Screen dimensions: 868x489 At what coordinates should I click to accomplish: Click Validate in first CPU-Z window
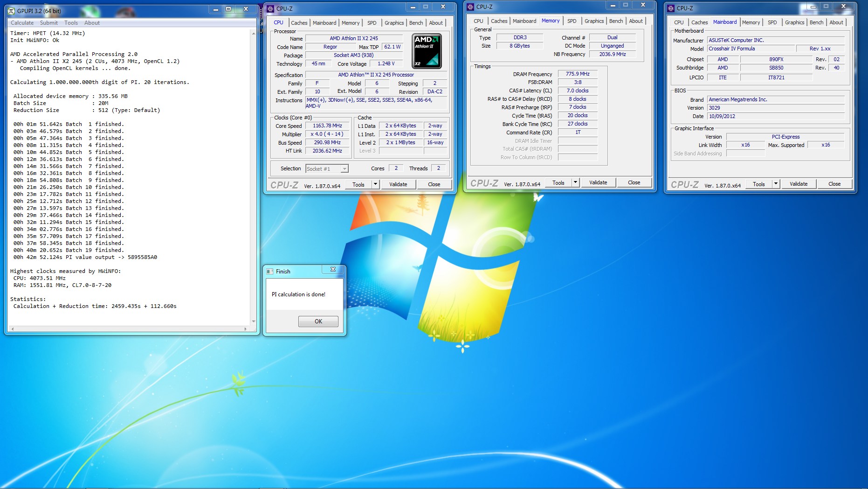[x=398, y=184]
